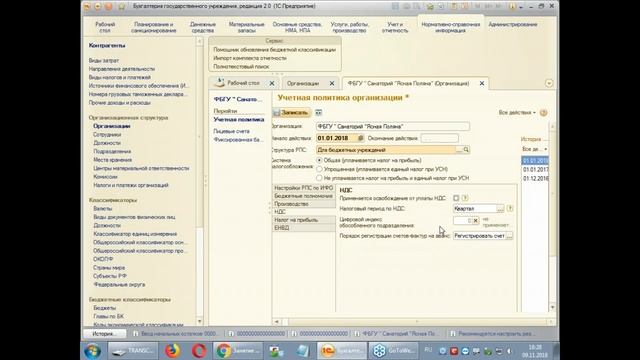Open the calendar picker for Начало действия date

click(360, 138)
